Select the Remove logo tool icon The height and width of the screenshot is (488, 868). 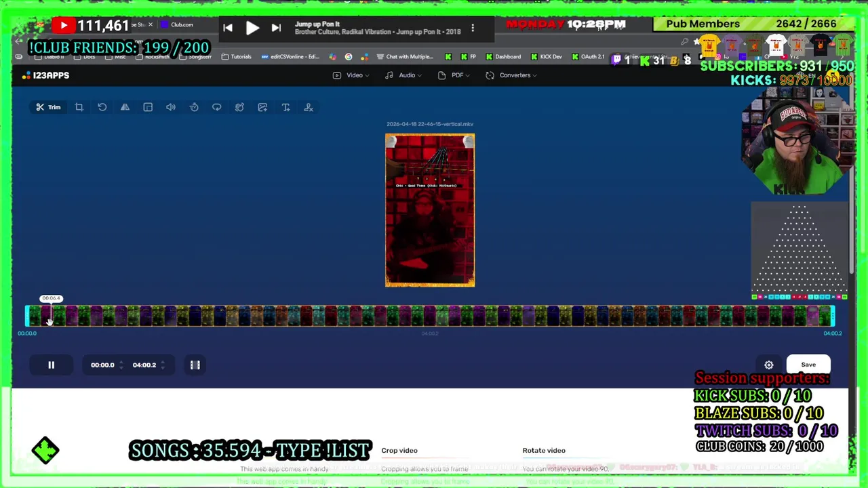coord(309,107)
